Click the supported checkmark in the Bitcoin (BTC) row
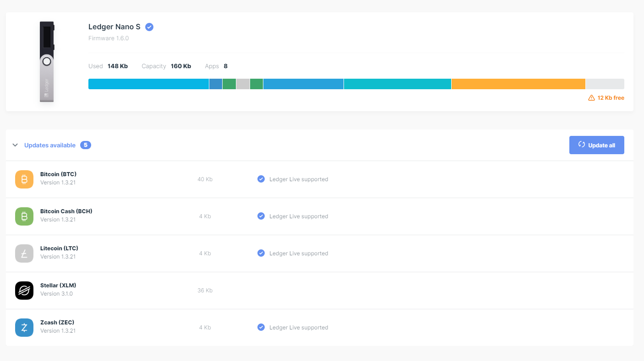Image resolution: width=644 pixels, height=361 pixels. (x=261, y=179)
